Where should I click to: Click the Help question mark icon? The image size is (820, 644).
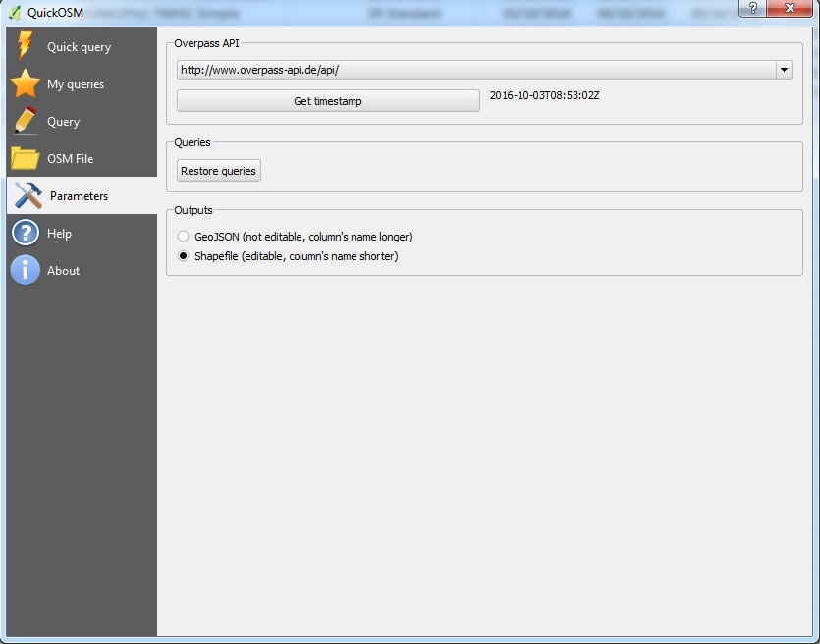26,233
